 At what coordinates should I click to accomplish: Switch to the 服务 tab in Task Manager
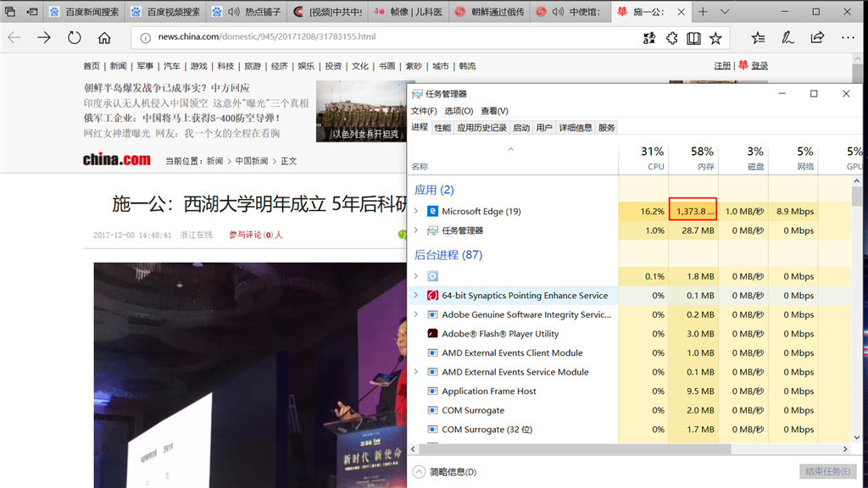(606, 128)
